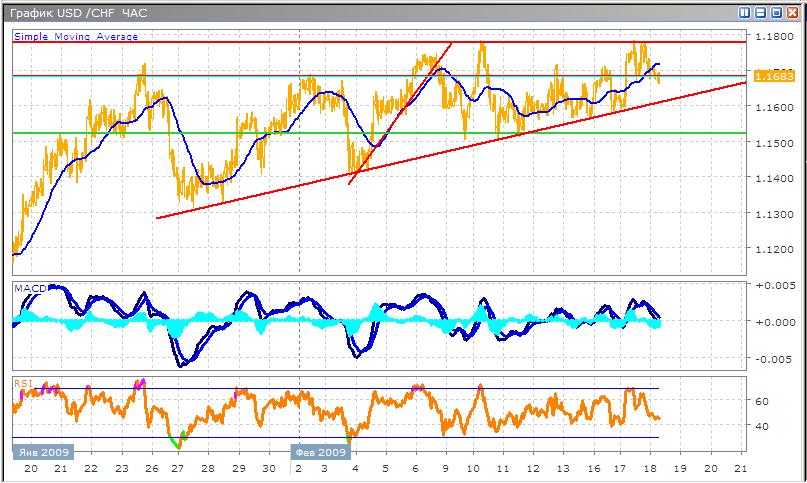This screenshot has width=807, height=483.
Task: Click the MACD +0.005 axis label
Action: [x=774, y=286]
